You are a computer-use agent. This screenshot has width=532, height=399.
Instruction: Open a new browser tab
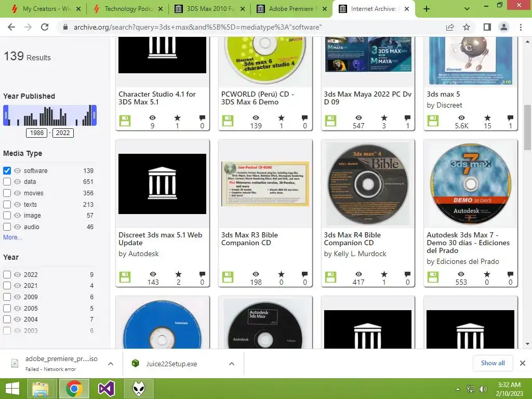click(427, 9)
